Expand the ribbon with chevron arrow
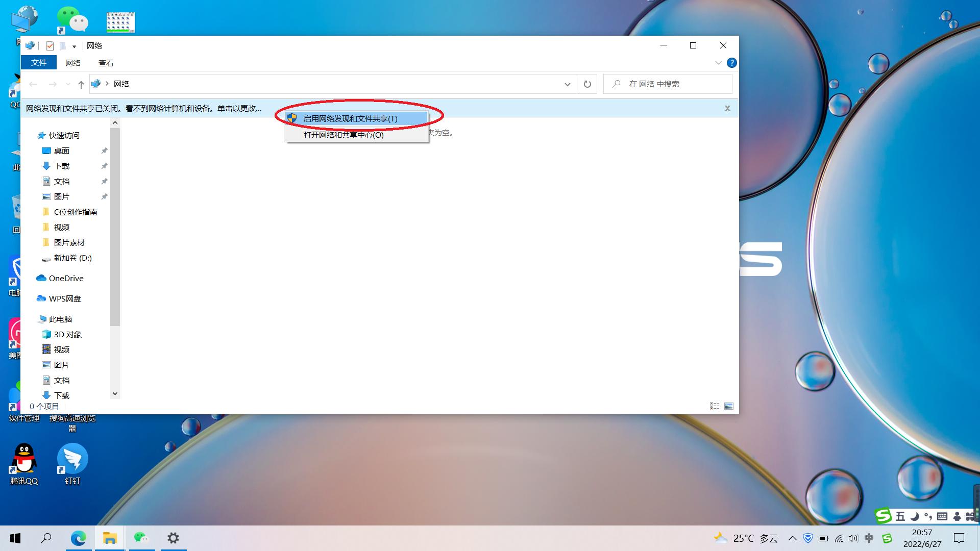Viewport: 980px width, 551px height. tap(718, 63)
